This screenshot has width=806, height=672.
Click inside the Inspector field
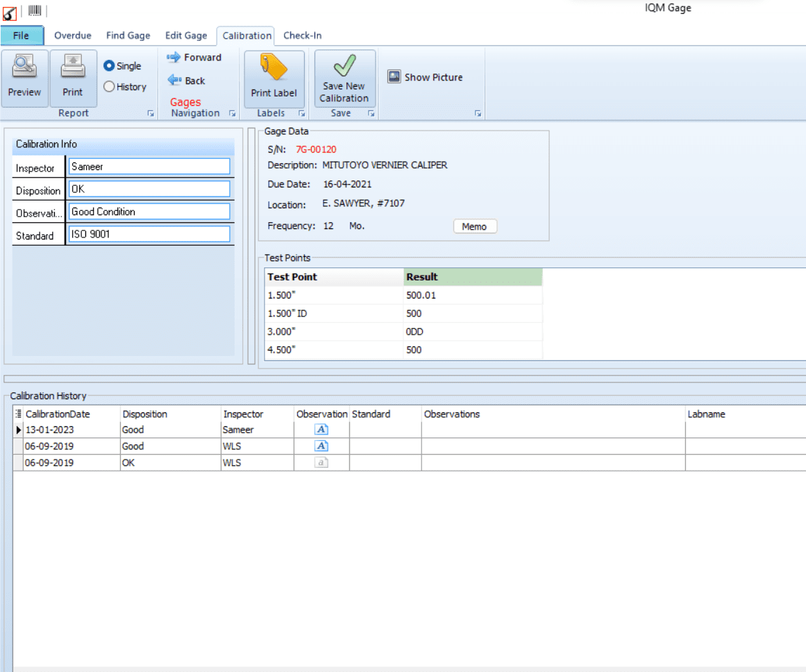(149, 167)
